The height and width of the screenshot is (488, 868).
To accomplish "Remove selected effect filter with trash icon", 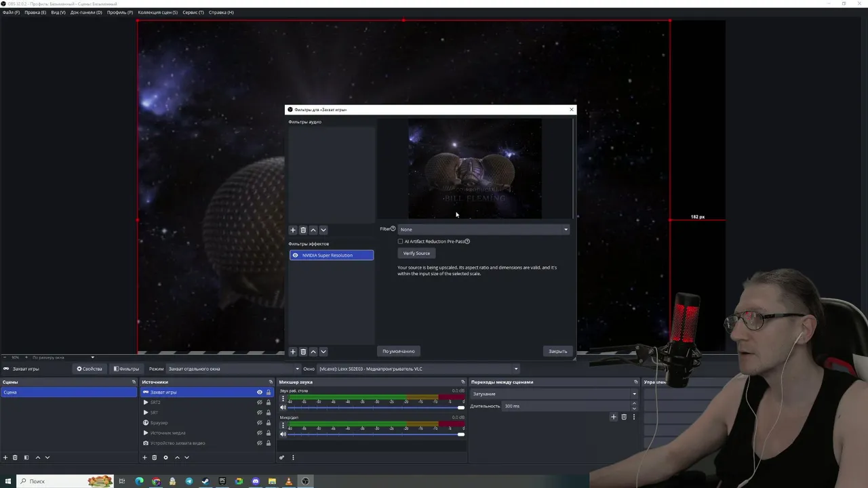I will pyautogui.click(x=303, y=351).
